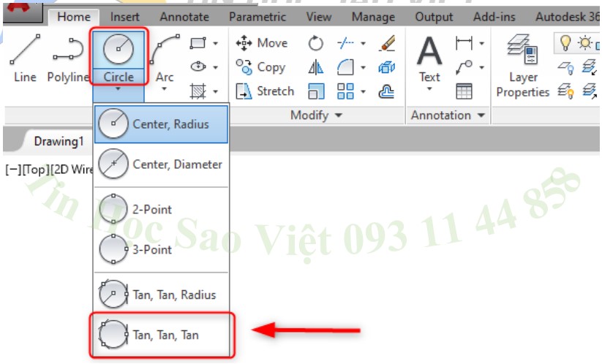Click the Hatch icon
The image size is (602, 364).
(197, 91)
